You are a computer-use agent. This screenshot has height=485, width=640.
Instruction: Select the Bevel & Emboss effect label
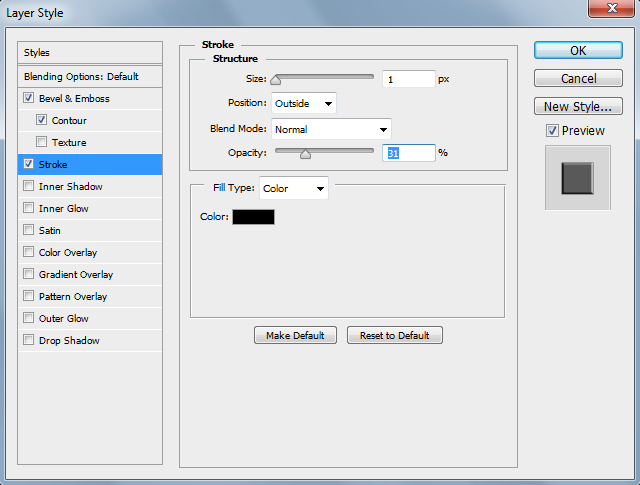74,99
